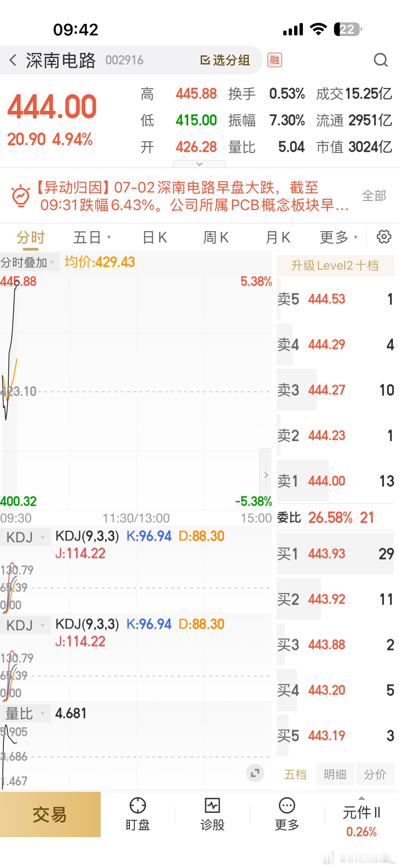Tap stock code 002916
399x868 pixels.
tap(124, 60)
